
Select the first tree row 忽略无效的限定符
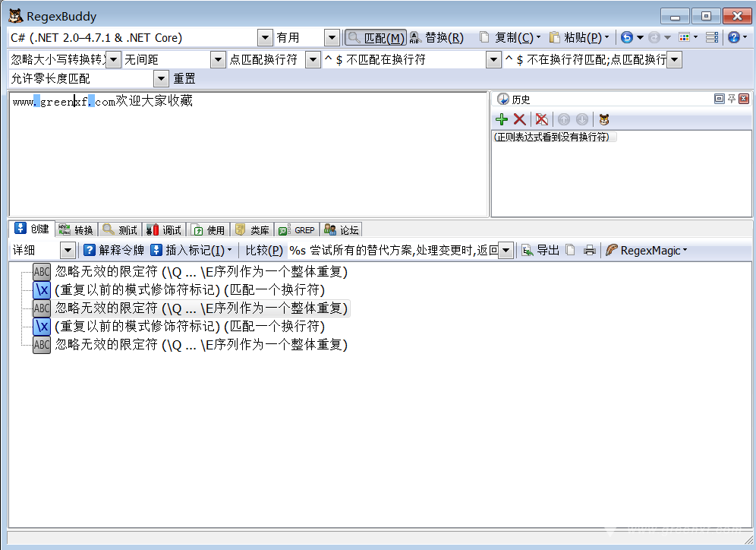pyautogui.click(x=201, y=272)
